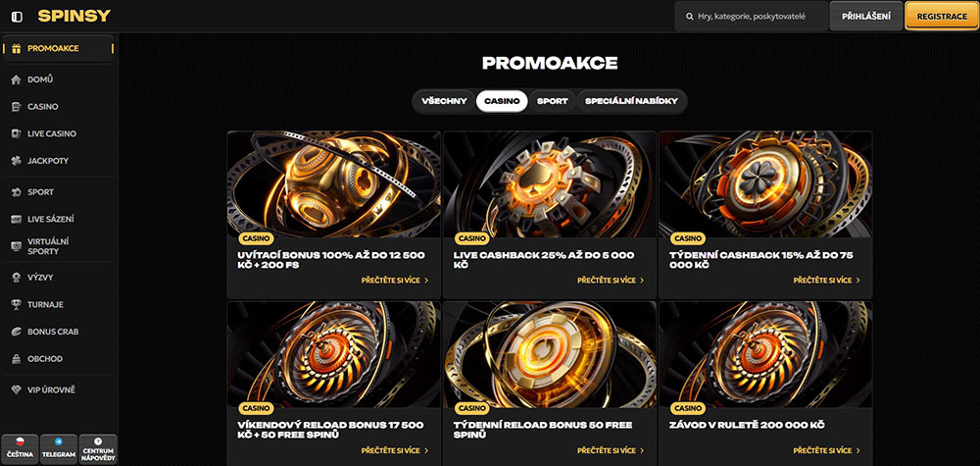Open Turnaje via the trophy icon
Viewport: 980px width, 466px height.
coord(17,305)
